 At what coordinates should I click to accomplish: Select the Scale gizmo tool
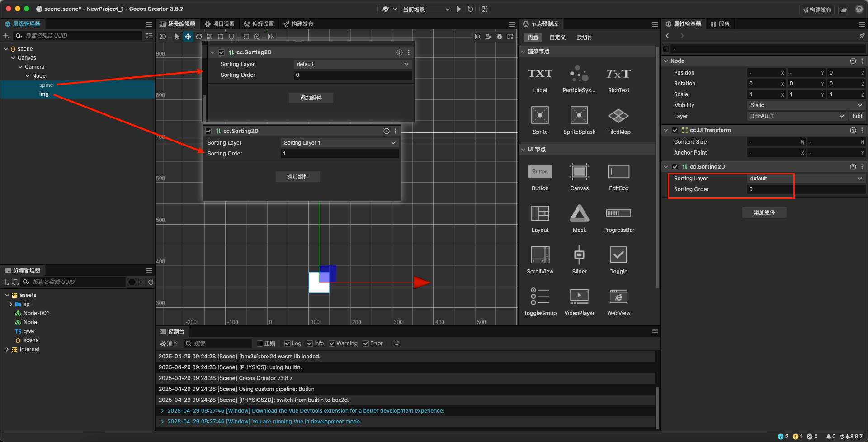point(210,37)
